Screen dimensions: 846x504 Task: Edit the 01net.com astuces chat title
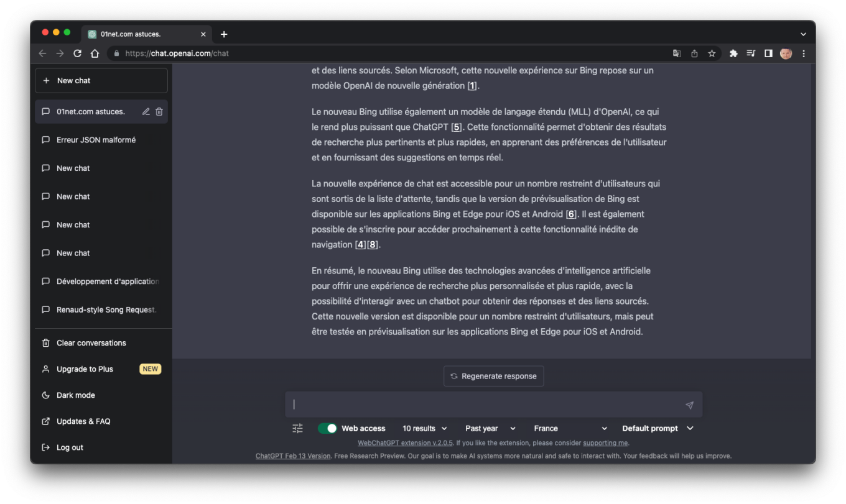pos(146,112)
